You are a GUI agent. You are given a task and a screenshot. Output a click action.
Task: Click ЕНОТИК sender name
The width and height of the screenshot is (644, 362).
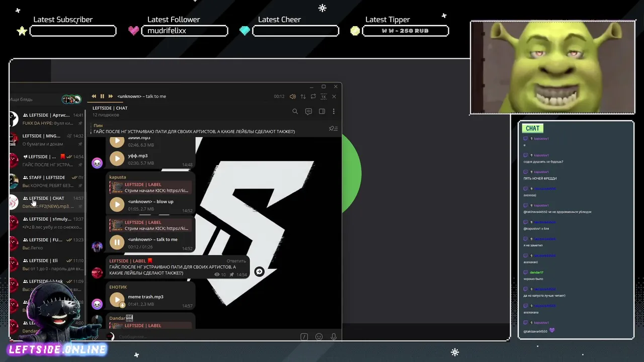[x=118, y=287]
